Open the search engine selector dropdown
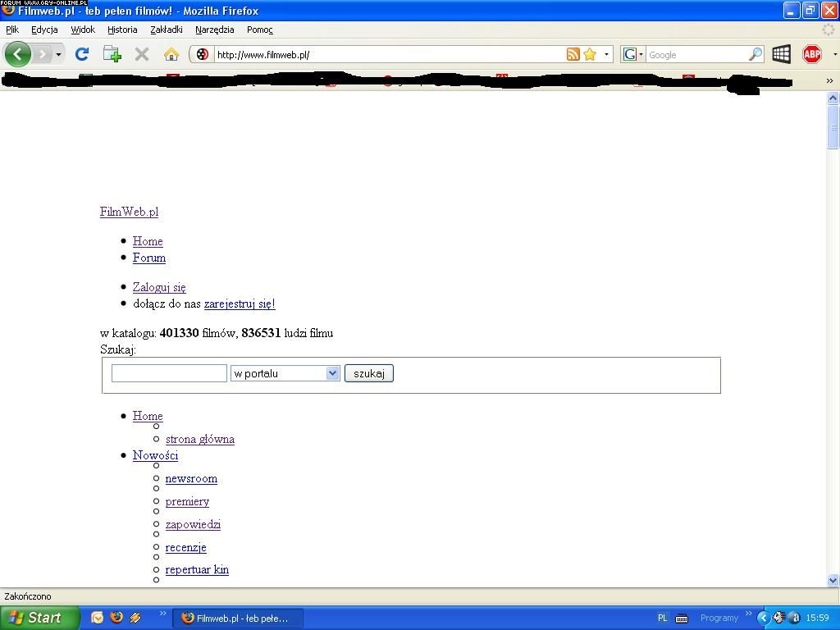The width and height of the screenshot is (840, 630). pyautogui.click(x=632, y=54)
